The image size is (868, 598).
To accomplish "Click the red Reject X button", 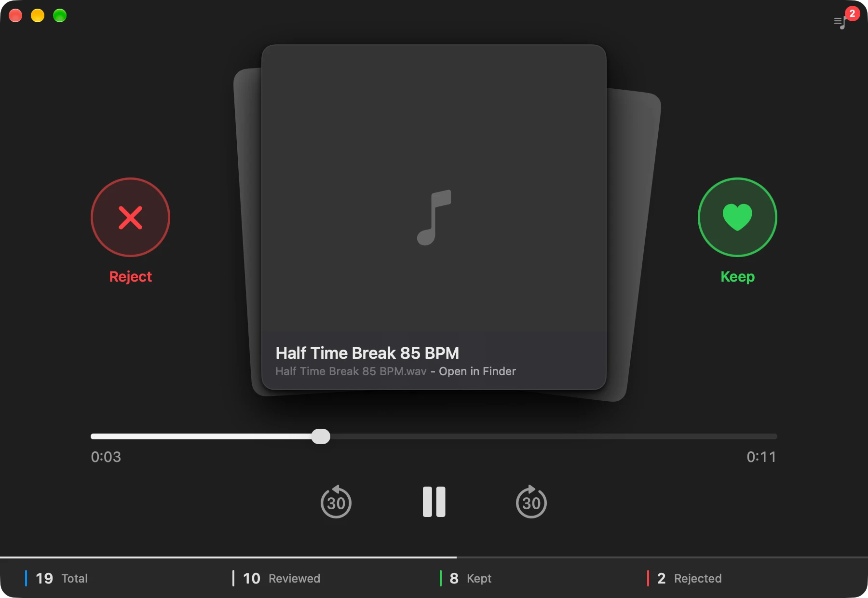I will pyautogui.click(x=130, y=217).
